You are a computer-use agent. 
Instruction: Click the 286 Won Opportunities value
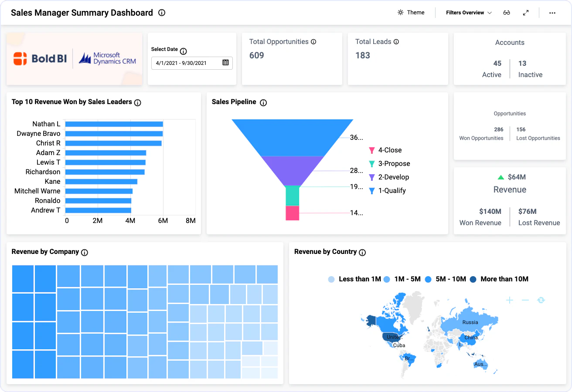tap(499, 129)
